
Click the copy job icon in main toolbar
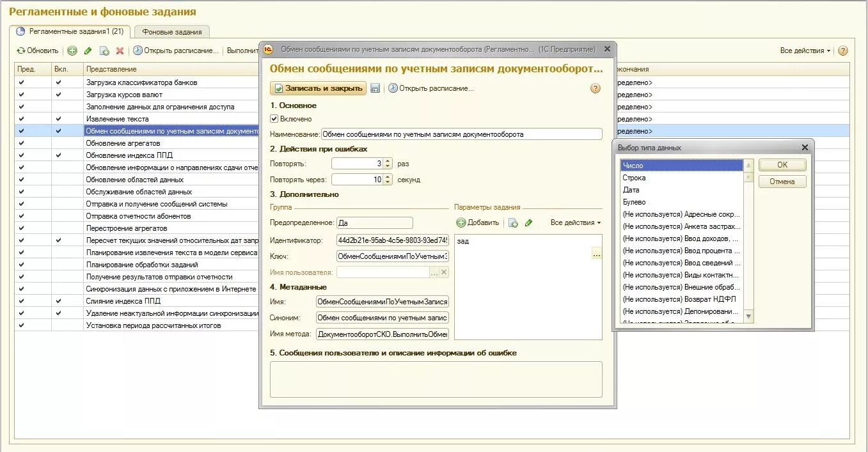(x=104, y=51)
